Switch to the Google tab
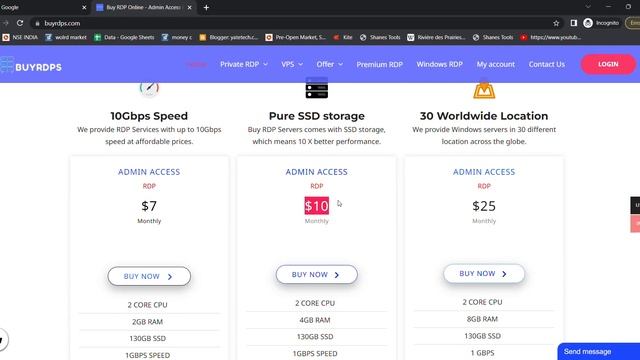 click(41, 7)
